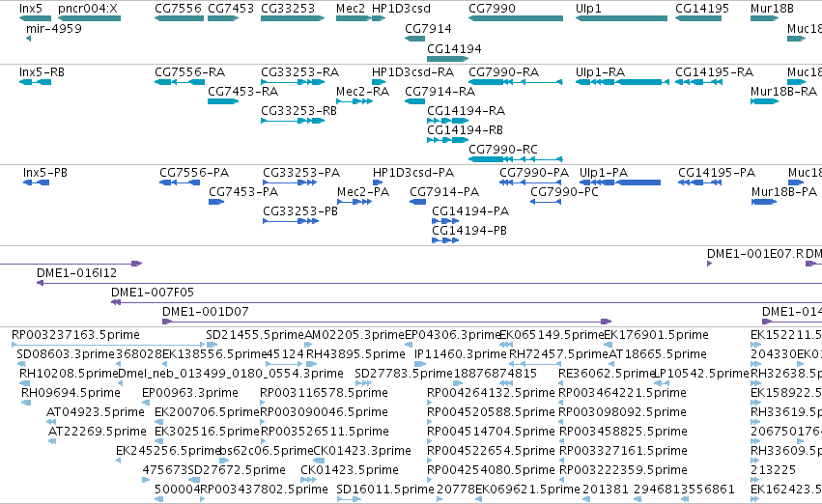This screenshot has height=504, width=822.
Task: Click EST RP004264132.5prime
Action: point(492,393)
